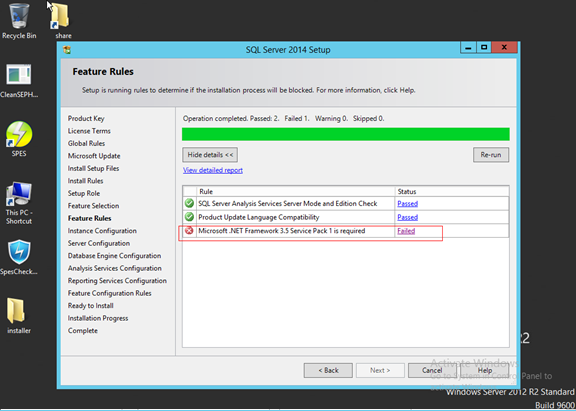
Task: Select the bold Feature Rules sidebar step
Action: (89, 218)
